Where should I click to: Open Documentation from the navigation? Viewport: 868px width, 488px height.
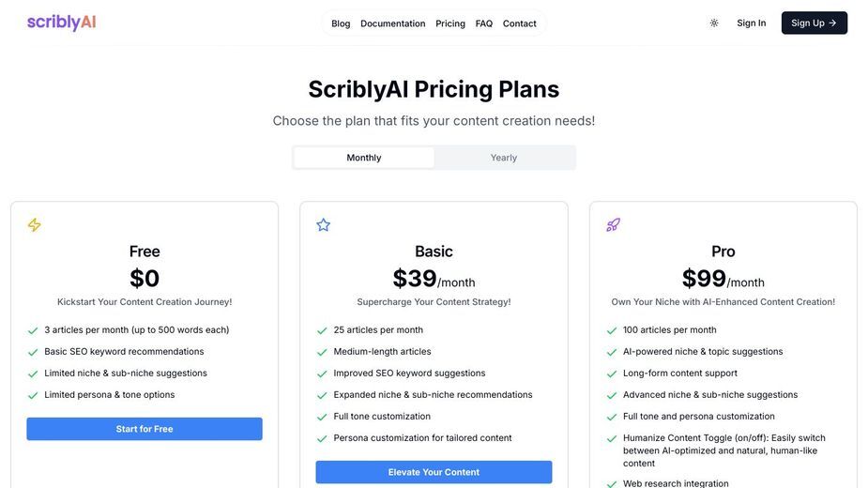click(x=392, y=23)
